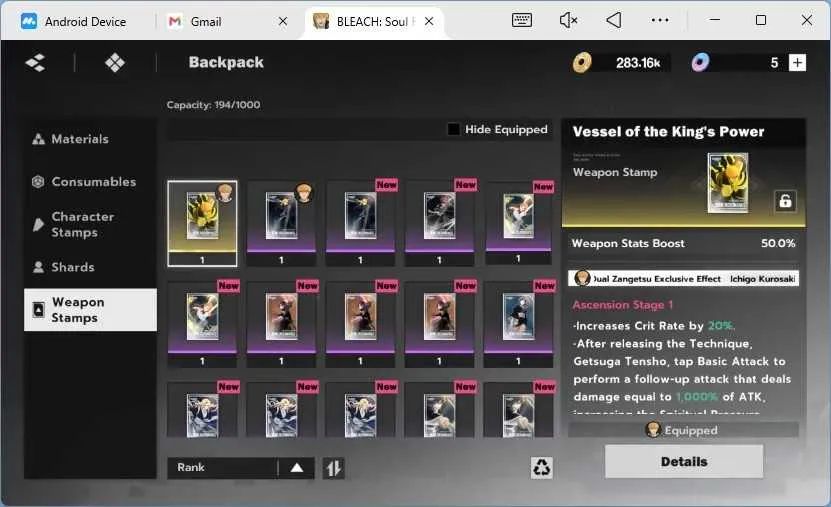
Task: Click the muted speaker icon in title bar
Action: [x=568, y=20]
